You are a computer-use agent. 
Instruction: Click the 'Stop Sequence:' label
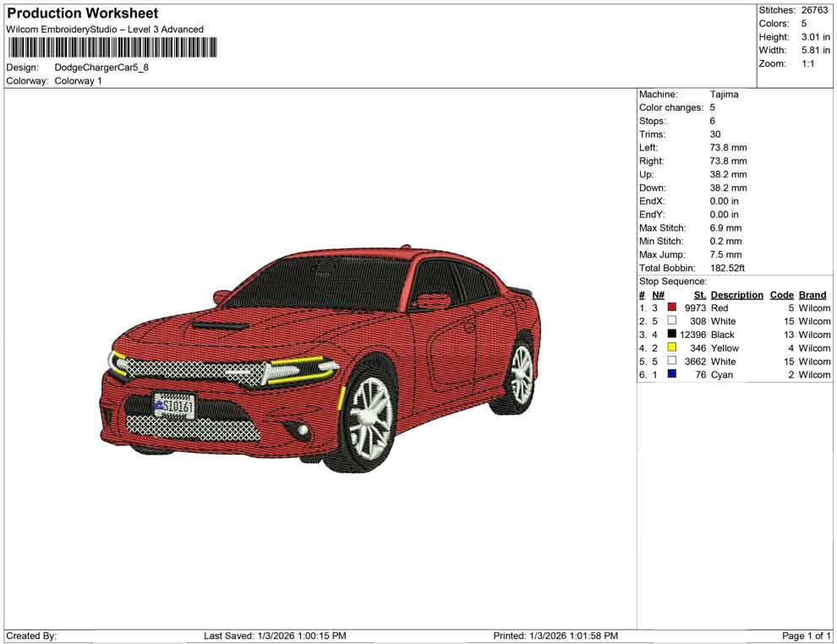tap(673, 281)
